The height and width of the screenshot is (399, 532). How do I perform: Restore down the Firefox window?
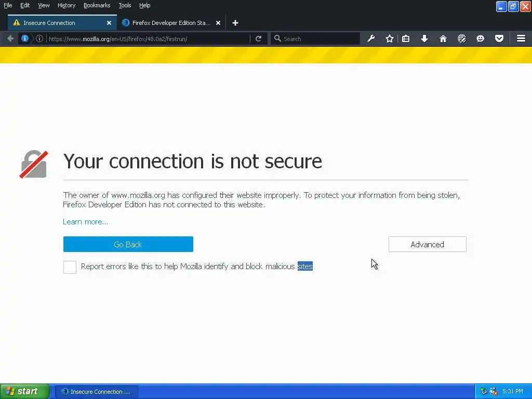coord(513,6)
